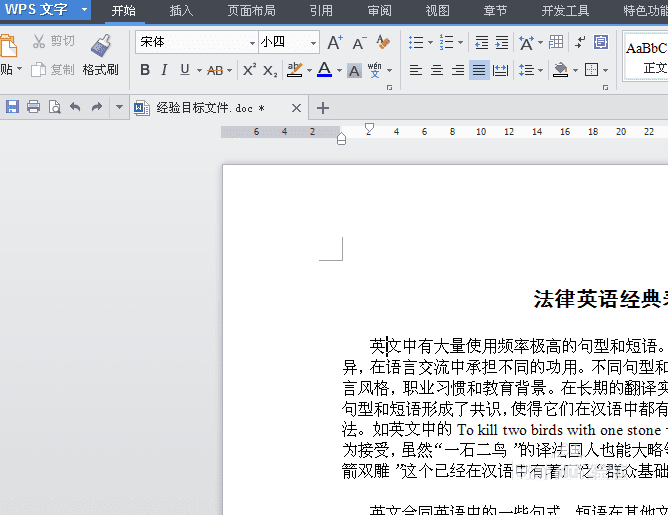
Task: Undo the last action
Action: click(75, 106)
